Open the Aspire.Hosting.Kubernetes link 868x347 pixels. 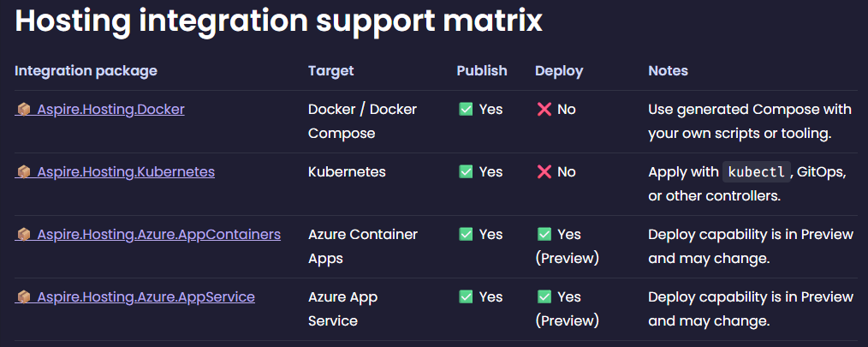pos(126,172)
